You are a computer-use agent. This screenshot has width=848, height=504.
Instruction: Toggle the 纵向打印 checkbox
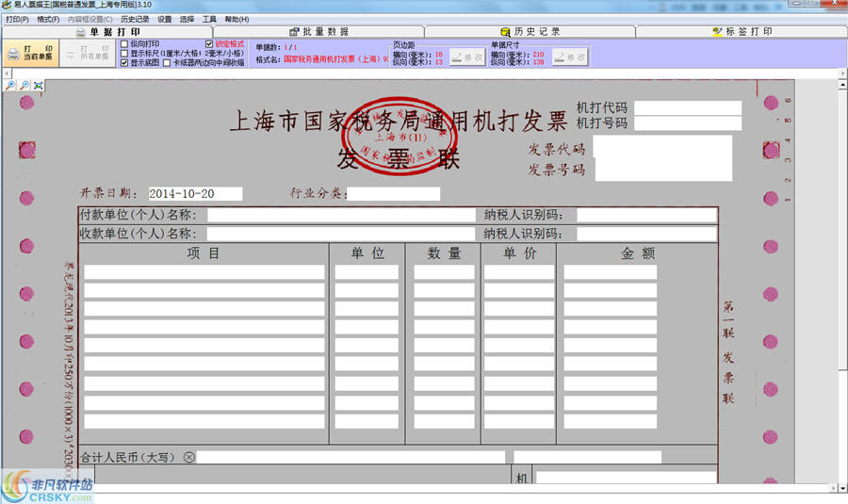tap(124, 43)
